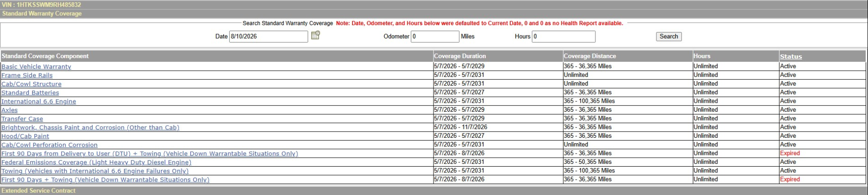The height and width of the screenshot is (195, 868).
Task: Open Federal Emissions Coverage link
Action: tap(96, 162)
